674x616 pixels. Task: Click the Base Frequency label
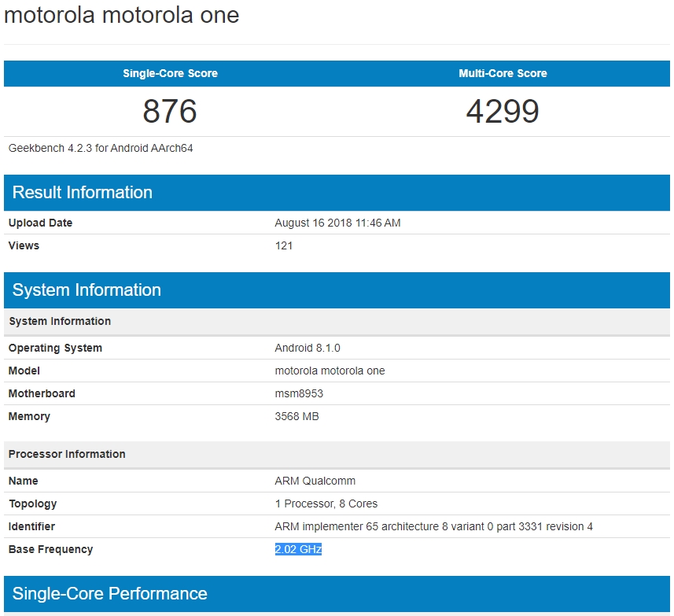click(50, 549)
